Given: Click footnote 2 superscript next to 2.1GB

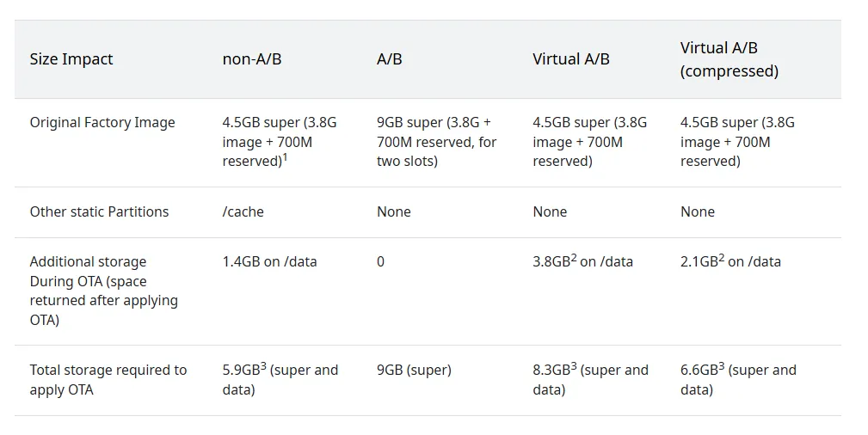Looking at the screenshot, I should (x=721, y=258).
